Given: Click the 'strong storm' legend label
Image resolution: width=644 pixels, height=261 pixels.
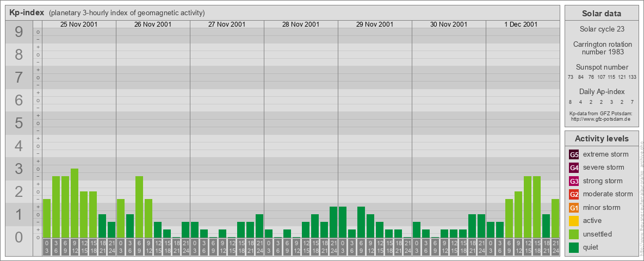Looking at the screenshot, I should coord(603,181).
